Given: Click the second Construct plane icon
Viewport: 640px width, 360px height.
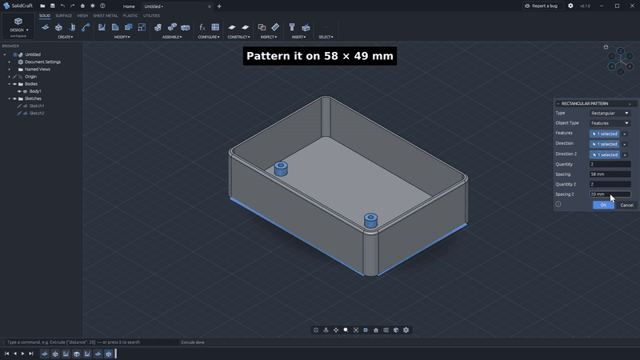Looking at the screenshot, I should (x=245, y=27).
